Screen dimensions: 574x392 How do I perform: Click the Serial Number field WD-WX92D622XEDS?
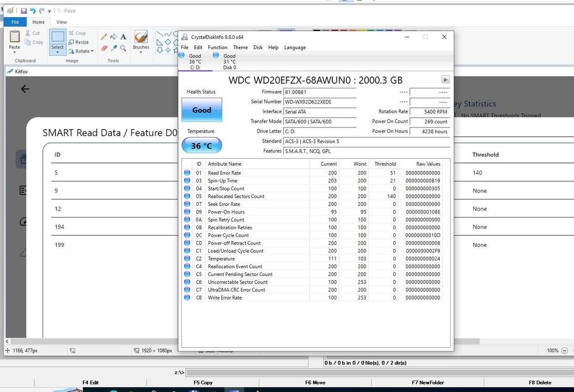320,102
